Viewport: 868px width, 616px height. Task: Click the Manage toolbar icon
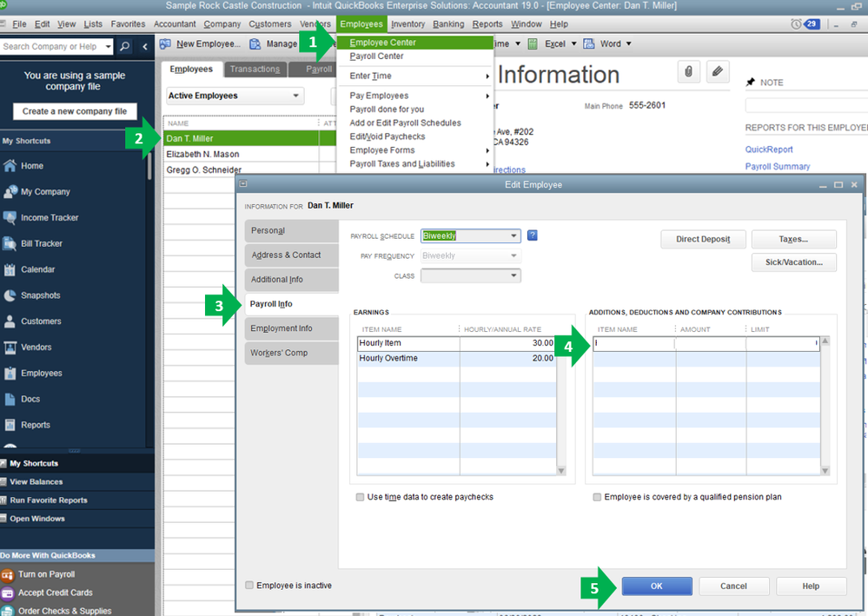click(x=255, y=43)
